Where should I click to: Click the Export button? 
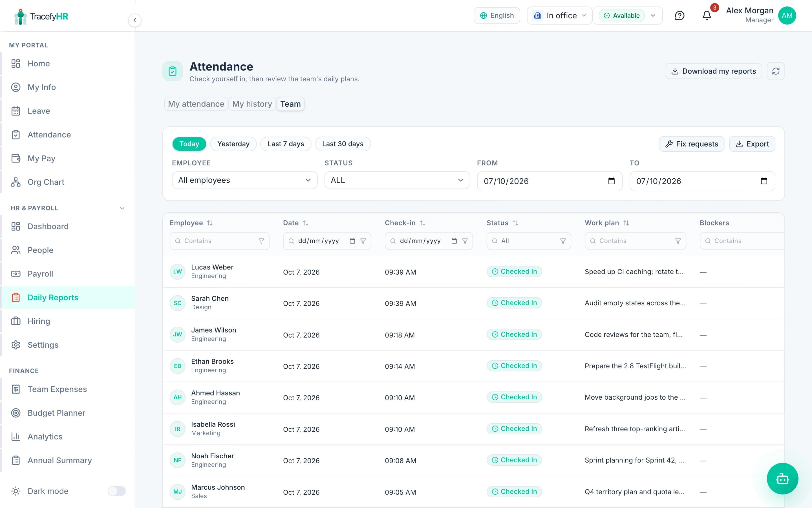click(x=752, y=144)
